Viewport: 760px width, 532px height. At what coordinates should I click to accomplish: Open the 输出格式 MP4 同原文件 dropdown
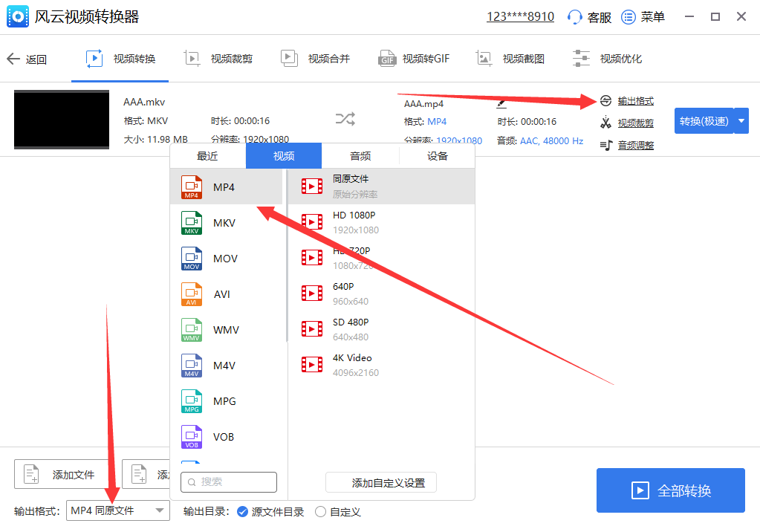coord(118,510)
